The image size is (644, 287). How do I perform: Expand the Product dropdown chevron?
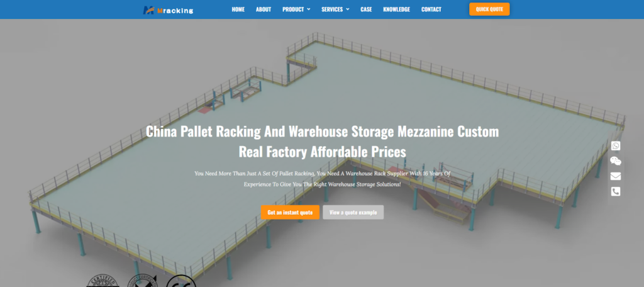pyautogui.click(x=308, y=9)
